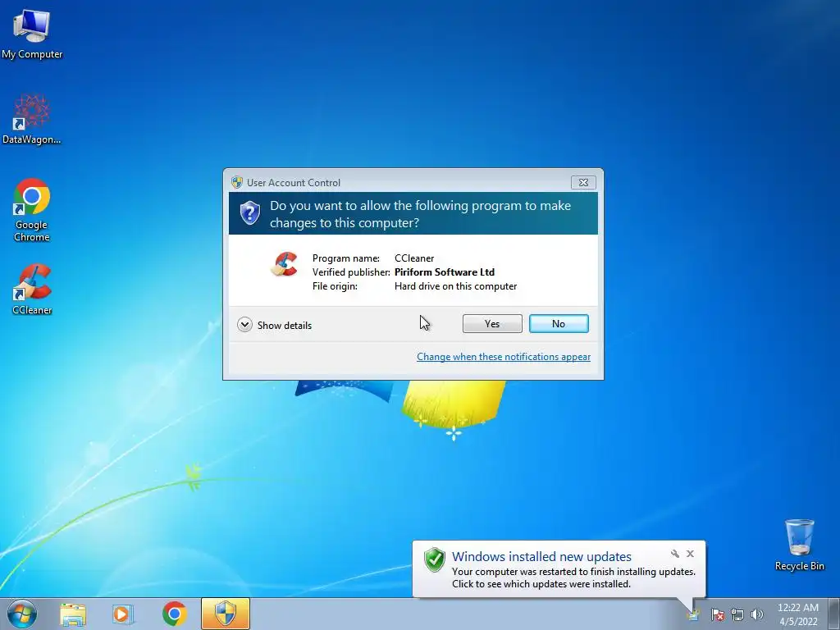
Task: Close the User Account Control dialog
Action: [583, 183]
